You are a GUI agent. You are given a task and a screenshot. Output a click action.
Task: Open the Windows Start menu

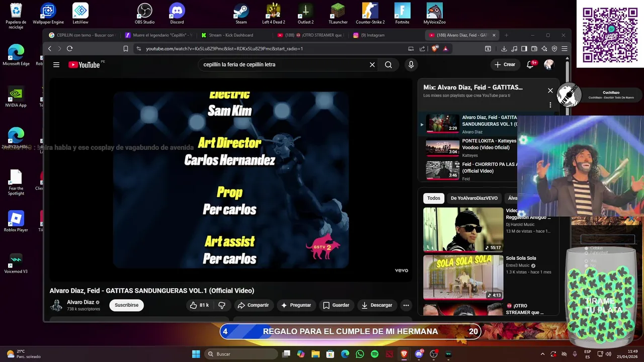196,354
